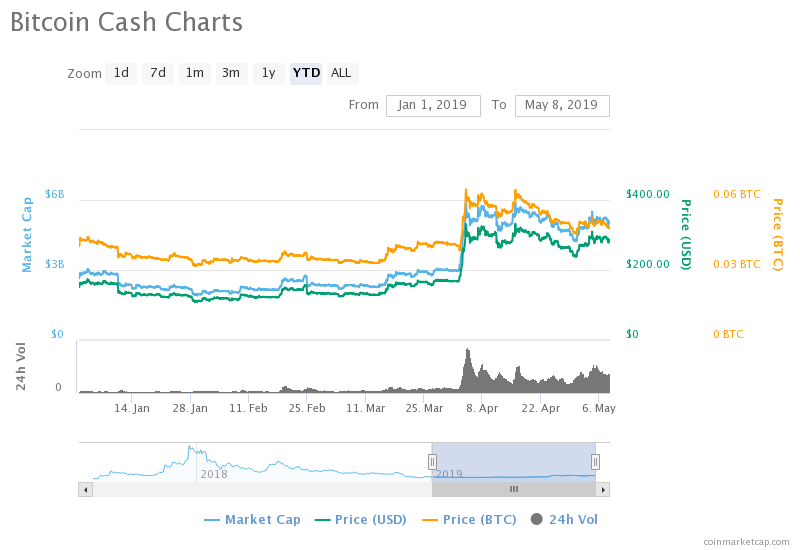This screenshot has height=550, width=800.
Task: Select the ALL zoom range
Action: tap(342, 73)
